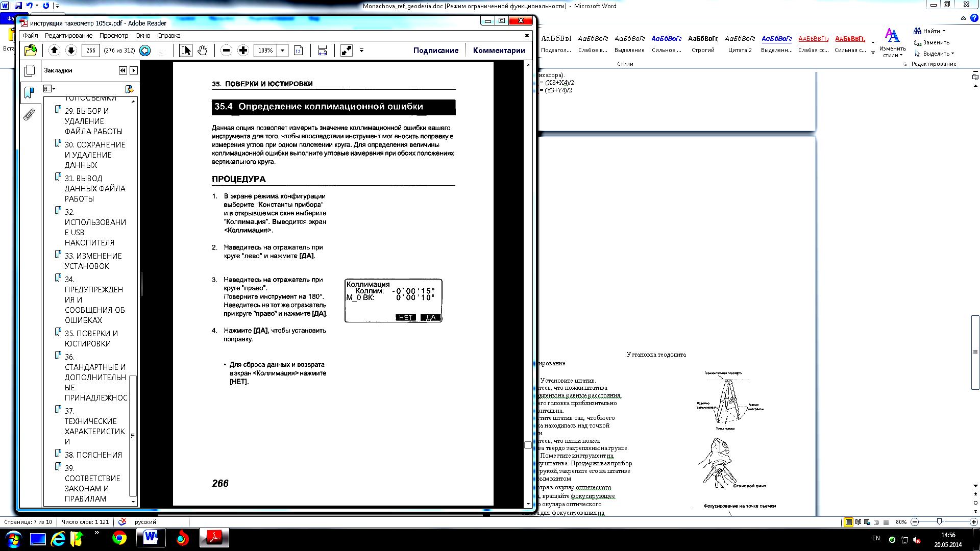Viewport: 980px width, 551px height.
Task: Open Google Chrome from the taskbar
Action: (x=119, y=538)
